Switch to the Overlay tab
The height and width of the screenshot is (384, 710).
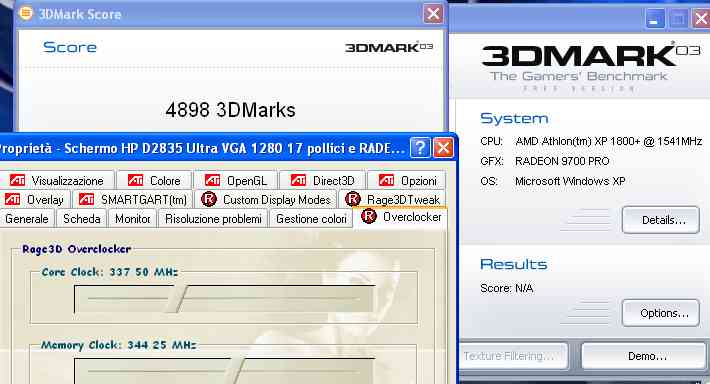[x=34, y=200]
